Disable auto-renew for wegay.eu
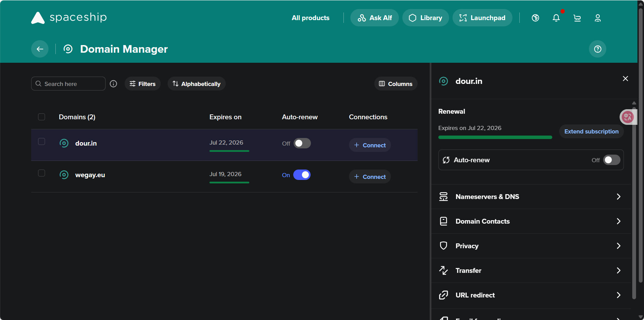 pos(302,175)
